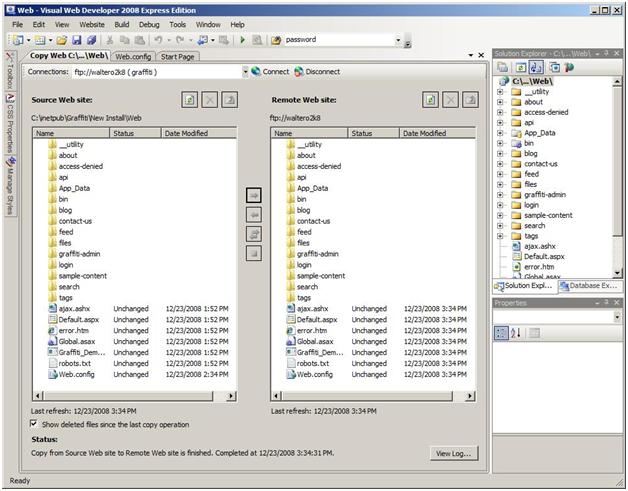The image size is (628, 491).
Task: Open Properties panel object dropdown
Action: tap(616, 317)
